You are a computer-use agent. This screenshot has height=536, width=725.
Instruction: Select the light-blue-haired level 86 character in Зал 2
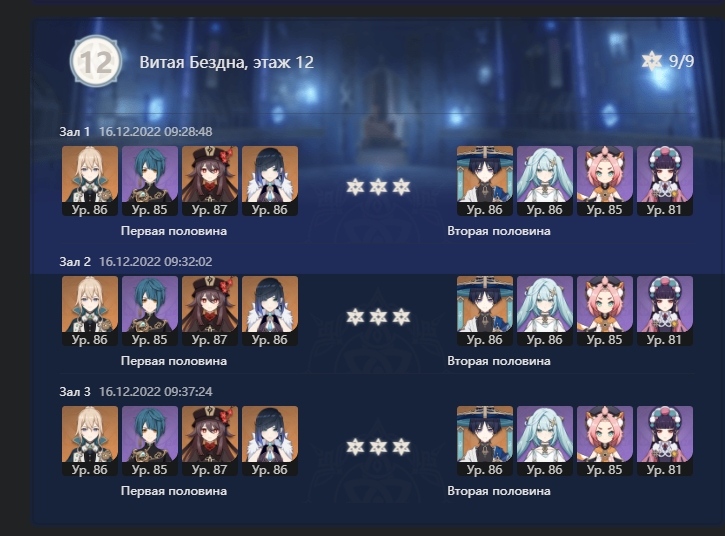click(545, 311)
